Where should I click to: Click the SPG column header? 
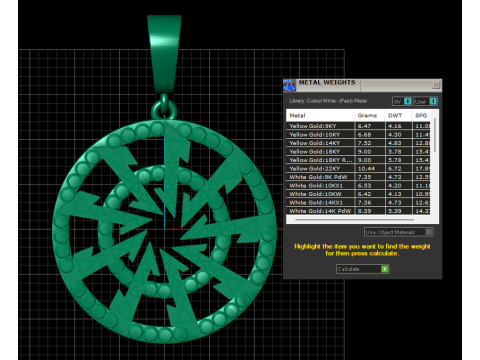(x=422, y=116)
